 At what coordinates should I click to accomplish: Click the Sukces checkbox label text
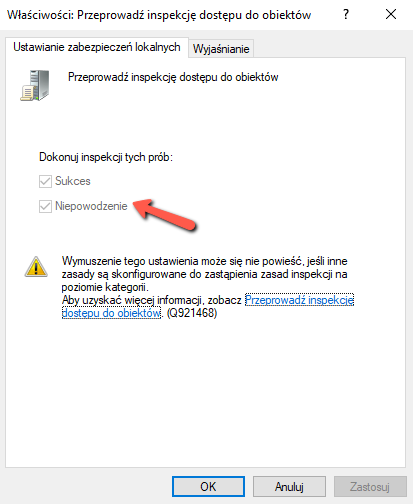tap(73, 181)
